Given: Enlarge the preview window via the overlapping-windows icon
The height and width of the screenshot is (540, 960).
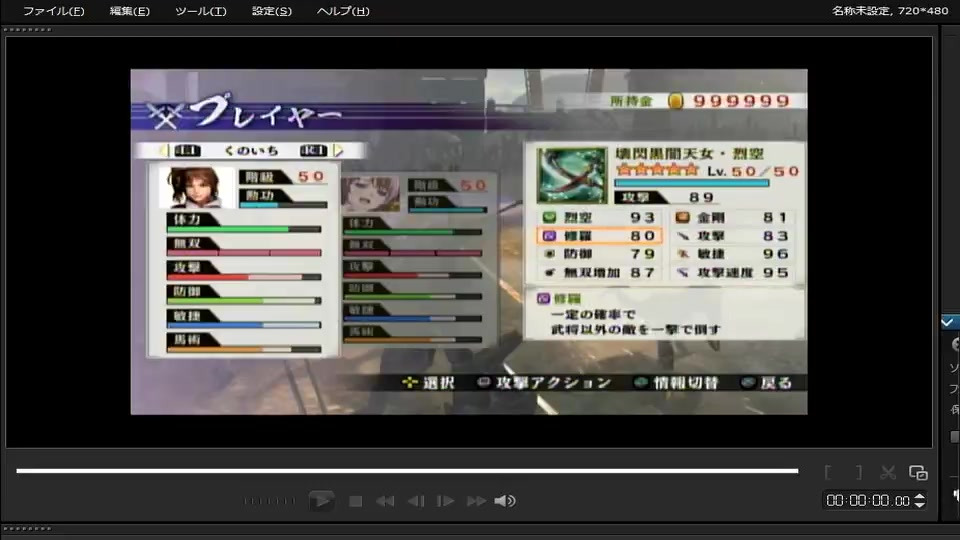Looking at the screenshot, I should coord(918,472).
